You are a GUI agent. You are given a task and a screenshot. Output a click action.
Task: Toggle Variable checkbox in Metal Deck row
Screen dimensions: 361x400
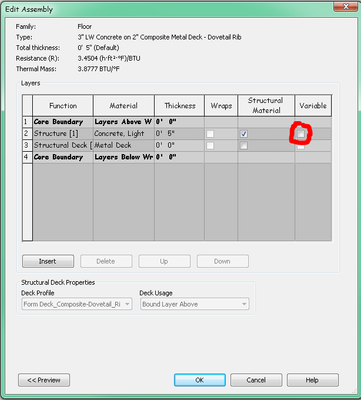click(301, 146)
